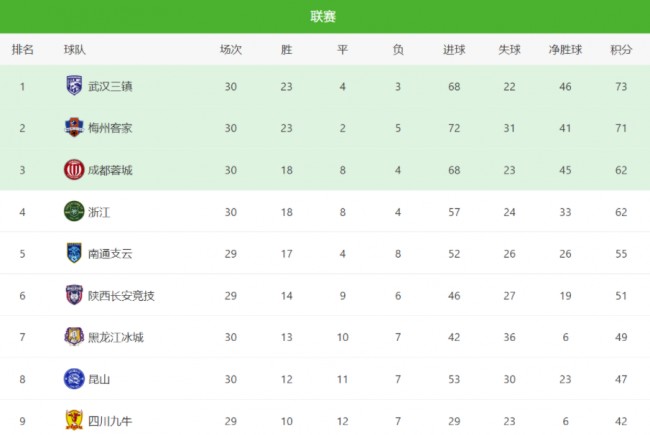Click the 场次 column header
This screenshot has height=435, width=650.
pyautogui.click(x=231, y=49)
